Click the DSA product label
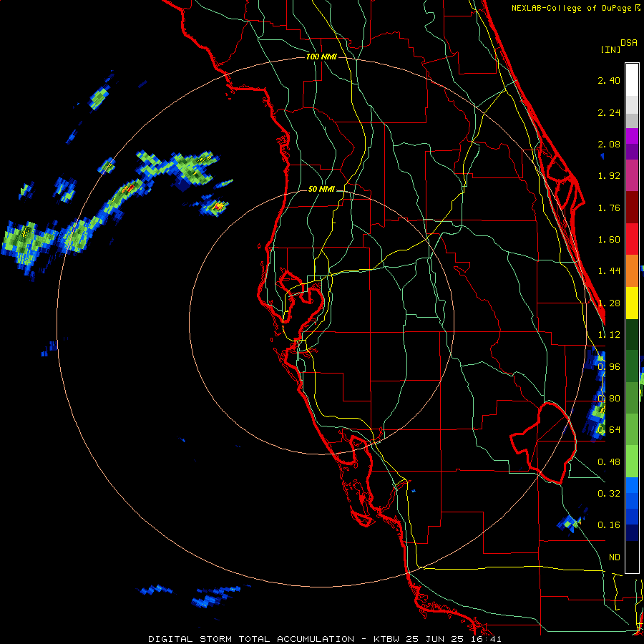The image size is (644, 644). click(x=629, y=42)
